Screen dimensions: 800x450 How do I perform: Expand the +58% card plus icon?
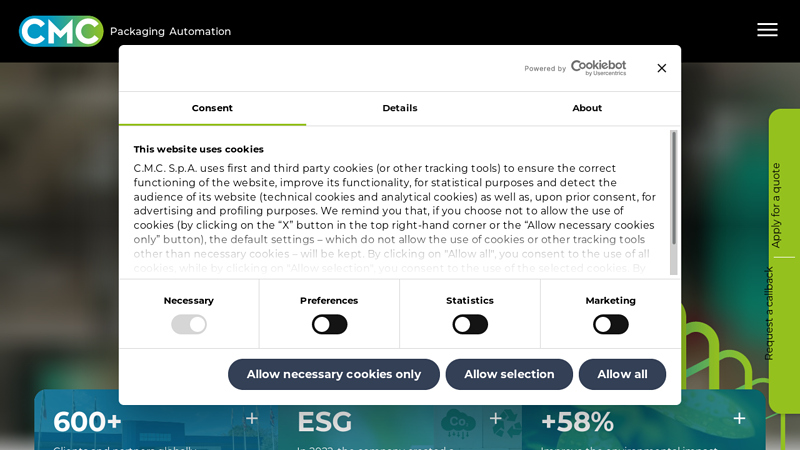coord(739,419)
